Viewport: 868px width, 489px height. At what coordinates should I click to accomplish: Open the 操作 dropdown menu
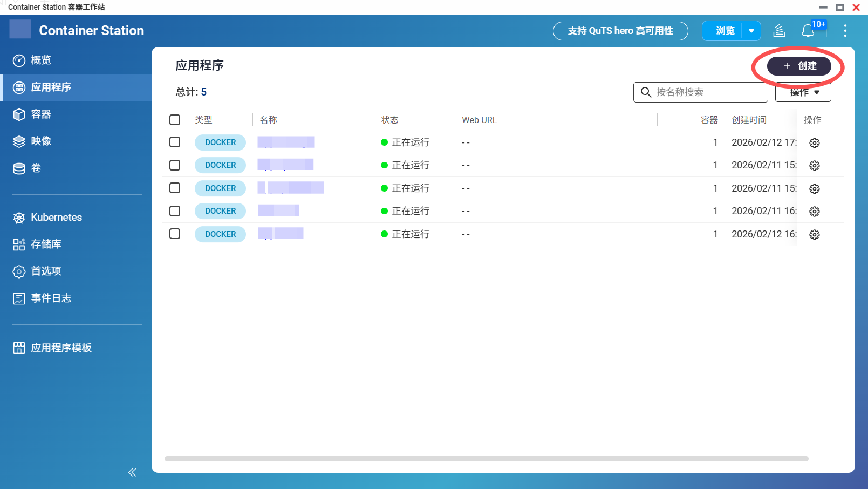(x=803, y=93)
